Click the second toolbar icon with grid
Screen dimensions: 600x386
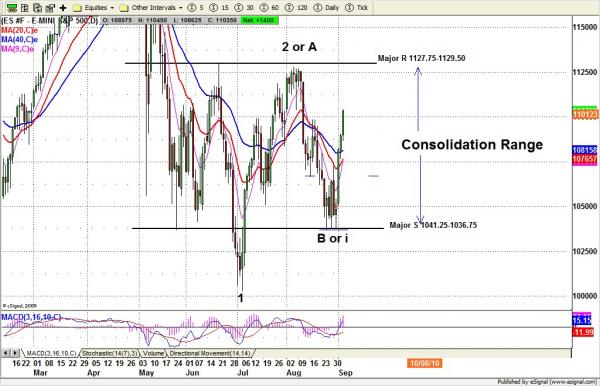click(25, 8)
